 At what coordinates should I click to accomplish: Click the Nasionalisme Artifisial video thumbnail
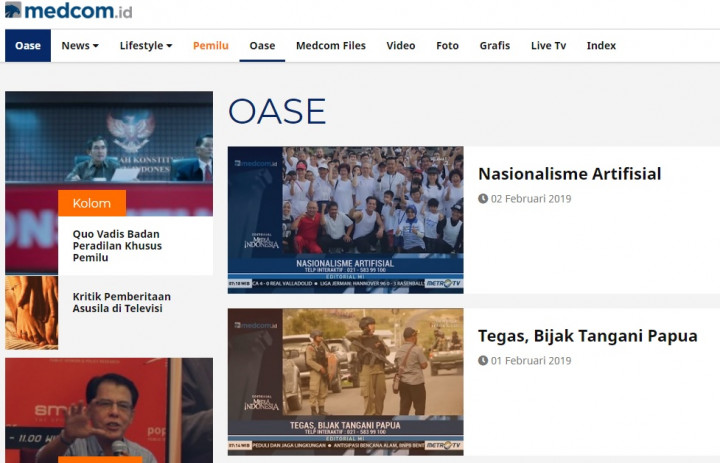345,220
